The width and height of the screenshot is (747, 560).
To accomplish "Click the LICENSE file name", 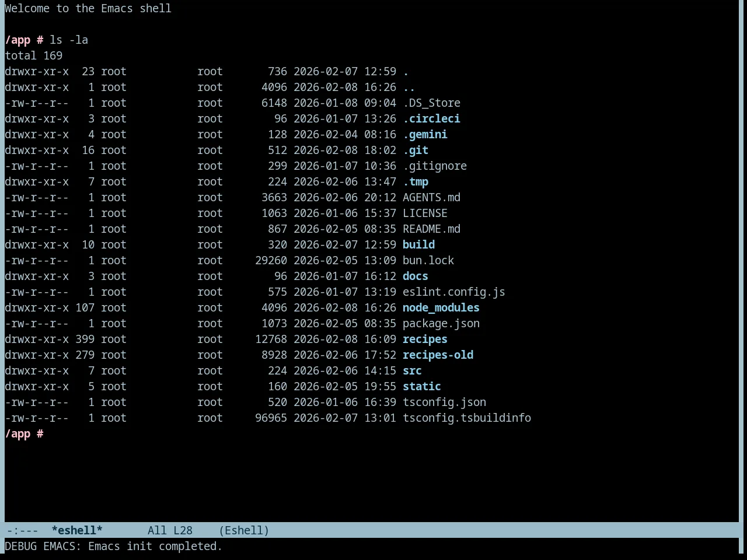I will pyautogui.click(x=425, y=213).
